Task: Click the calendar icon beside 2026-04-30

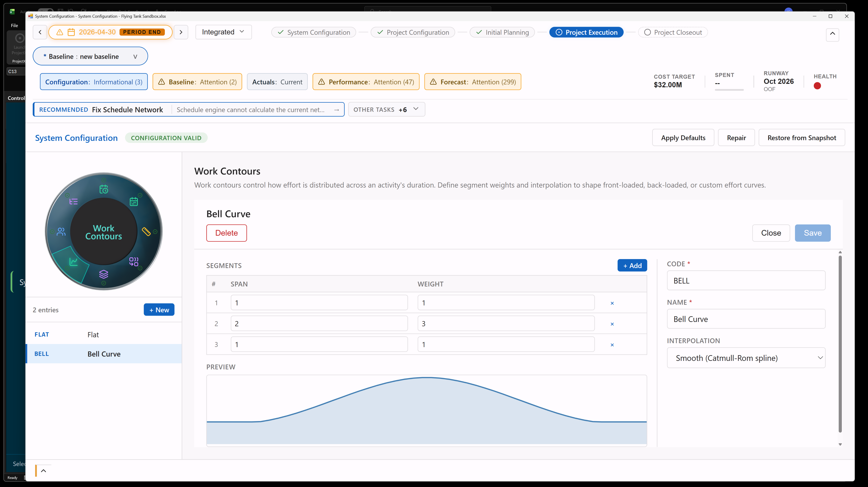Action: (x=71, y=32)
